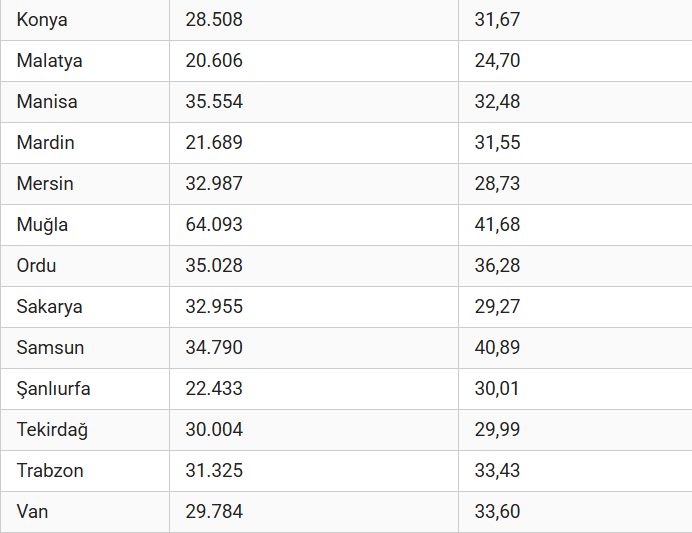
Task: Click the Ordu city name
Action: [x=36, y=266]
